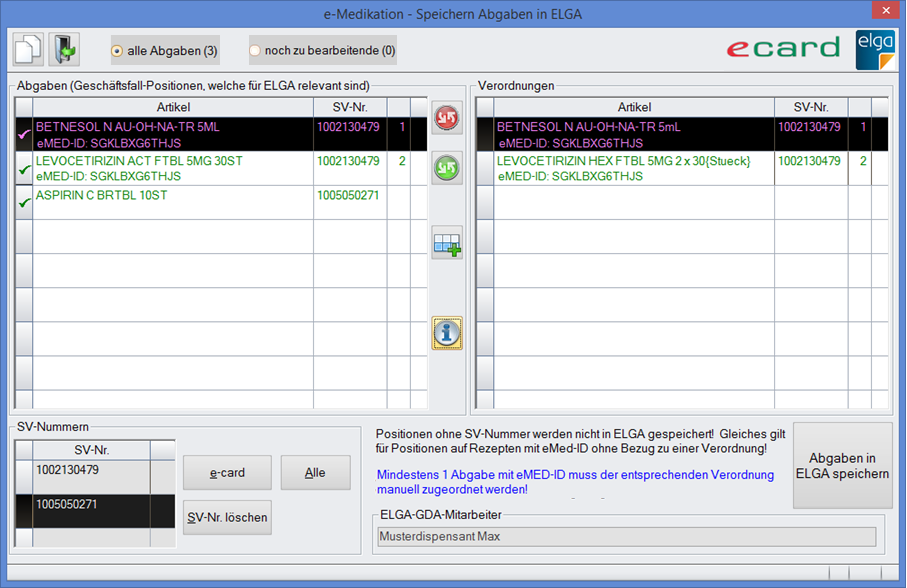907x588 pixels.
Task: Click the add table row icon
Action: tap(447, 243)
